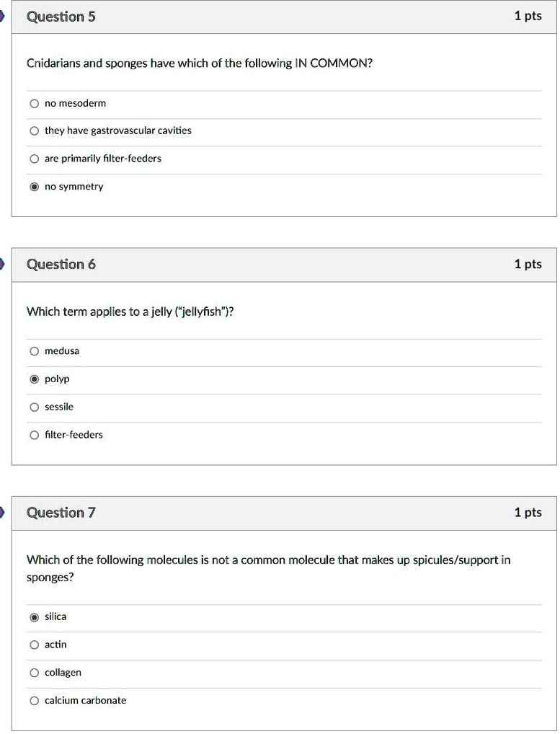Screen dimensions: 560x734
Task: Select the 'no mesoderm' answer option
Action: (x=34, y=103)
